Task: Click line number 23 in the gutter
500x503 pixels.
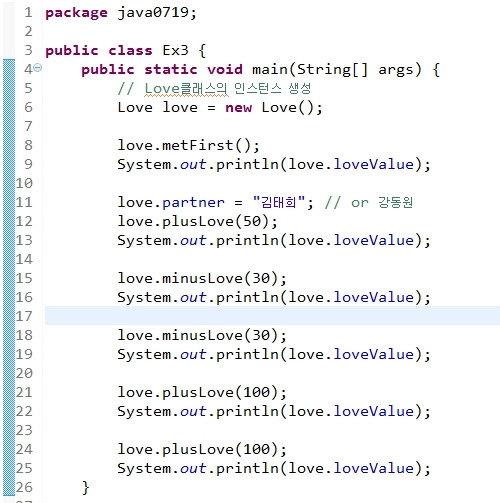Action: pos(24,430)
